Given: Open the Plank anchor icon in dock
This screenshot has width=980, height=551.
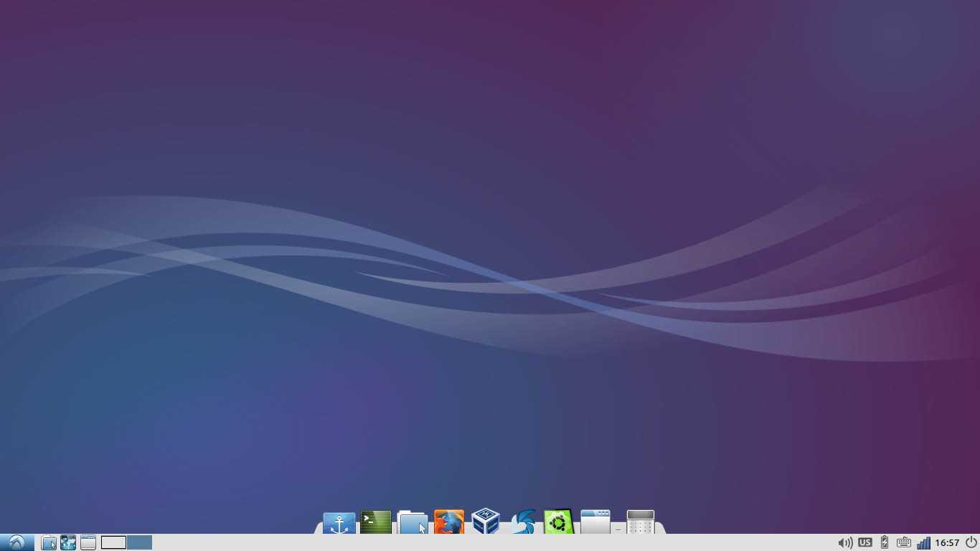Looking at the screenshot, I should tap(339, 523).
